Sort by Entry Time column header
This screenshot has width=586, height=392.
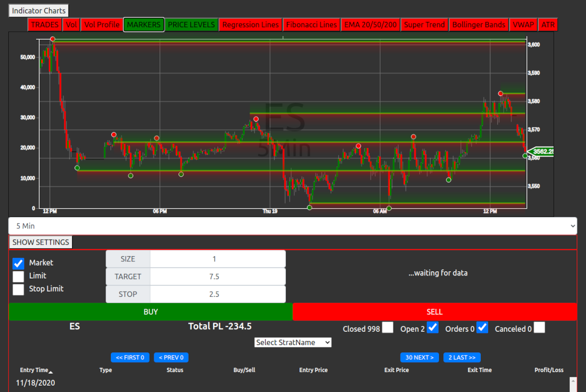[x=36, y=370]
